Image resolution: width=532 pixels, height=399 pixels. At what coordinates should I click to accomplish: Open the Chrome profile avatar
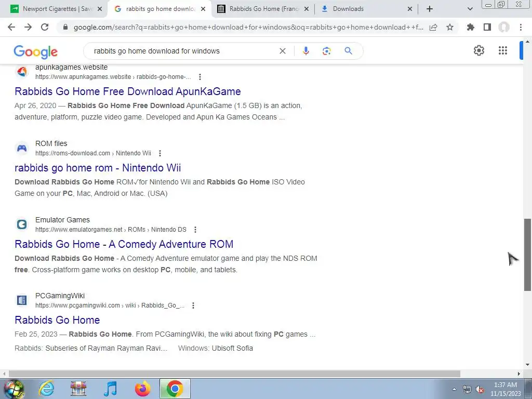[x=504, y=27]
